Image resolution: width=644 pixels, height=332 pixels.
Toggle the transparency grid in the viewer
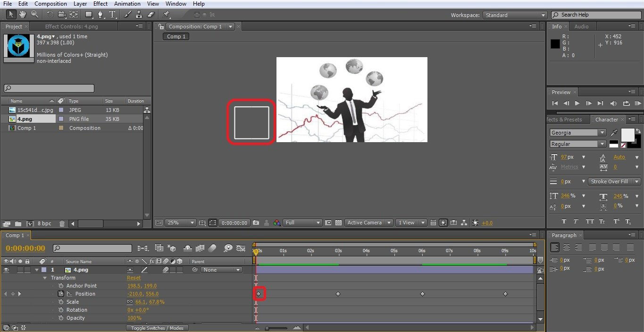[x=338, y=222]
